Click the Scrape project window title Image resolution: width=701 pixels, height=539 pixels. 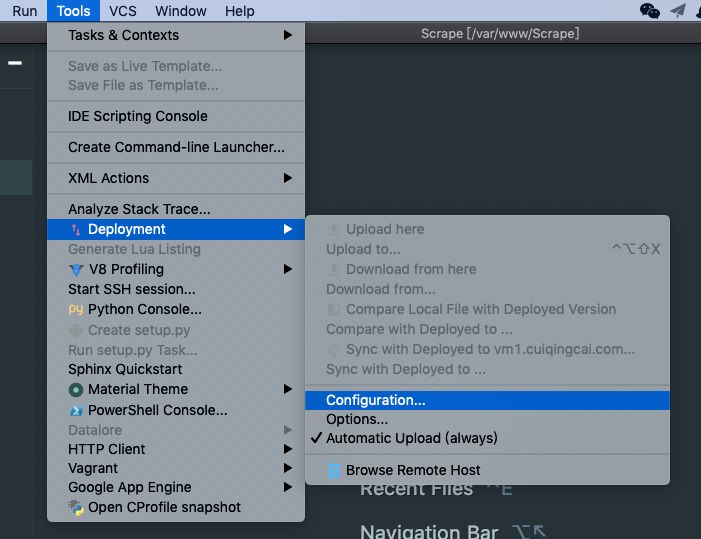pyautogui.click(x=500, y=34)
